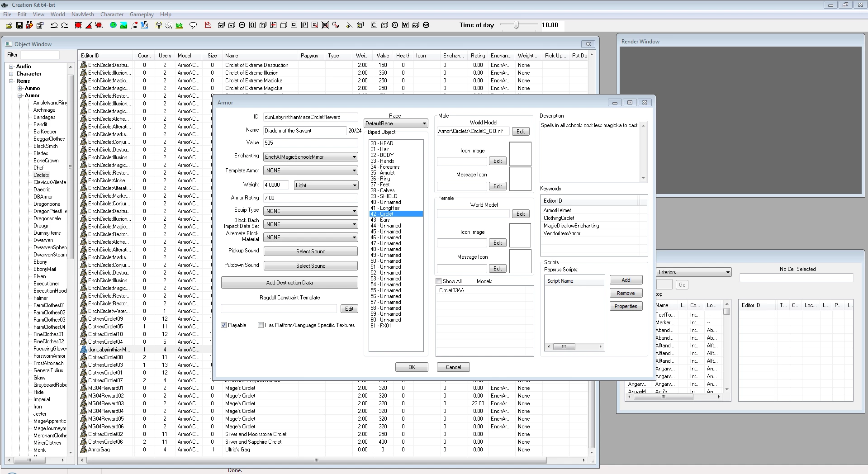Expand the Character tree node
This screenshot has height=474, width=868.
[11, 74]
